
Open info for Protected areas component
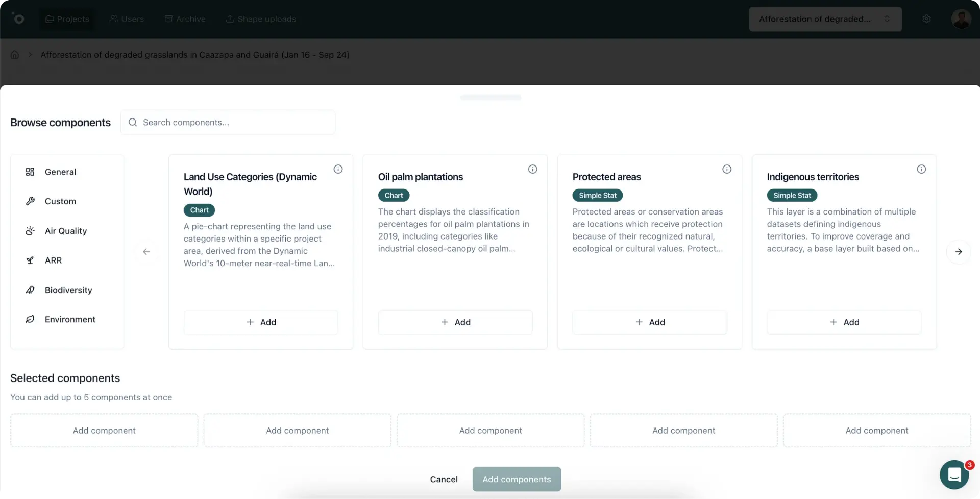click(x=727, y=169)
